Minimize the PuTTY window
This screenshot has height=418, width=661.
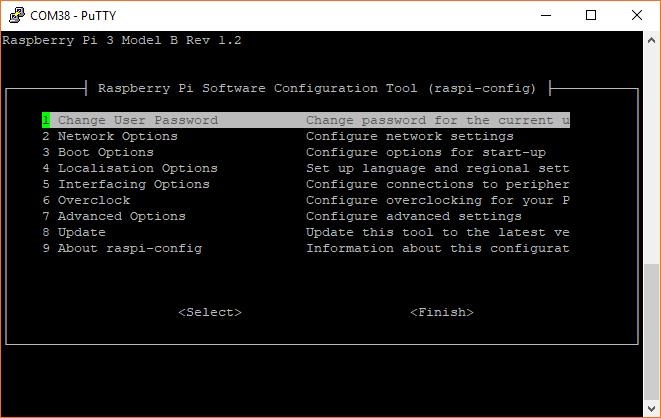click(546, 16)
